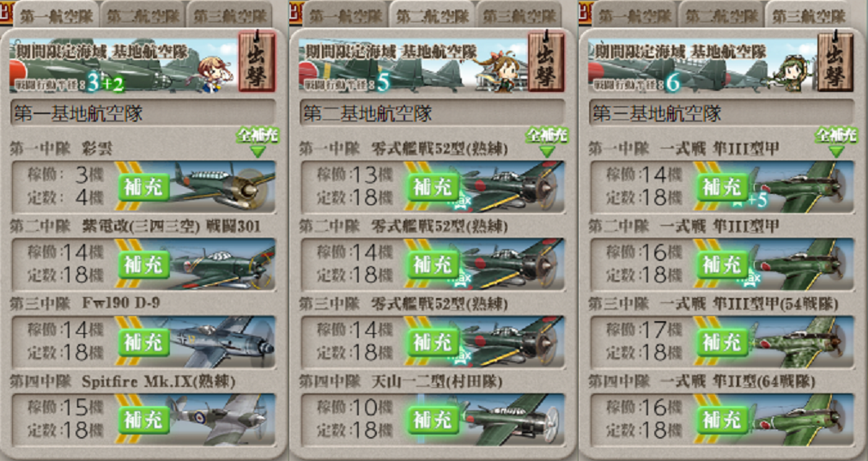
Task: Click the 彩雲 aircraft image in 第一中隊
Action: [x=222, y=187]
